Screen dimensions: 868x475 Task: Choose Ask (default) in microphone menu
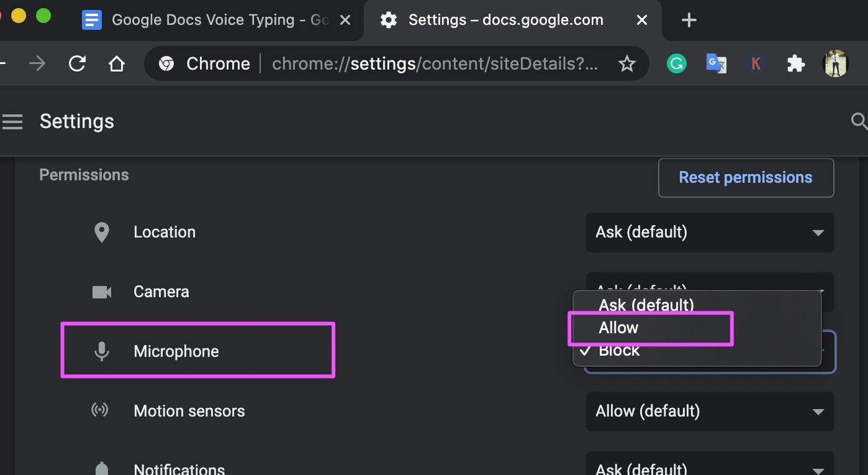697,304
